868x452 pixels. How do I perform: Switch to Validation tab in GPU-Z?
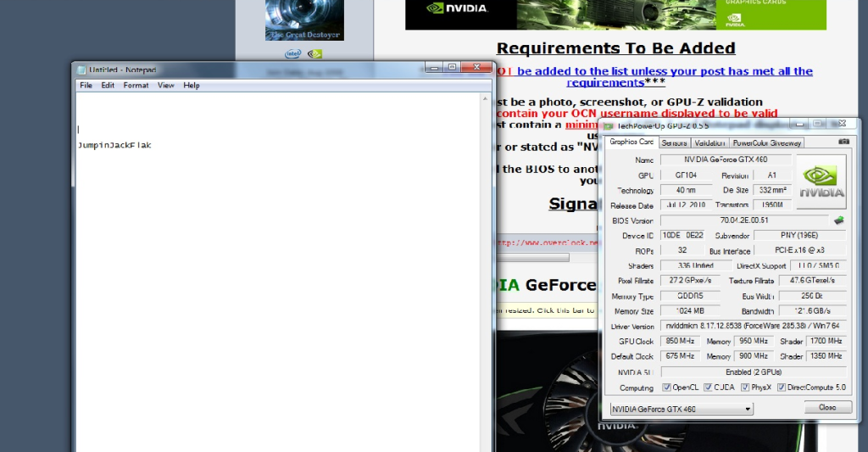pyautogui.click(x=709, y=143)
